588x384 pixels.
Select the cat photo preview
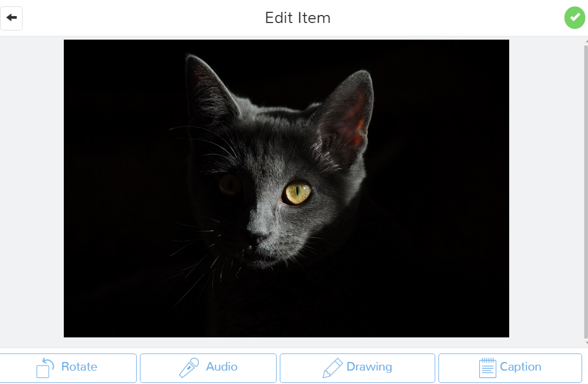pyautogui.click(x=287, y=189)
